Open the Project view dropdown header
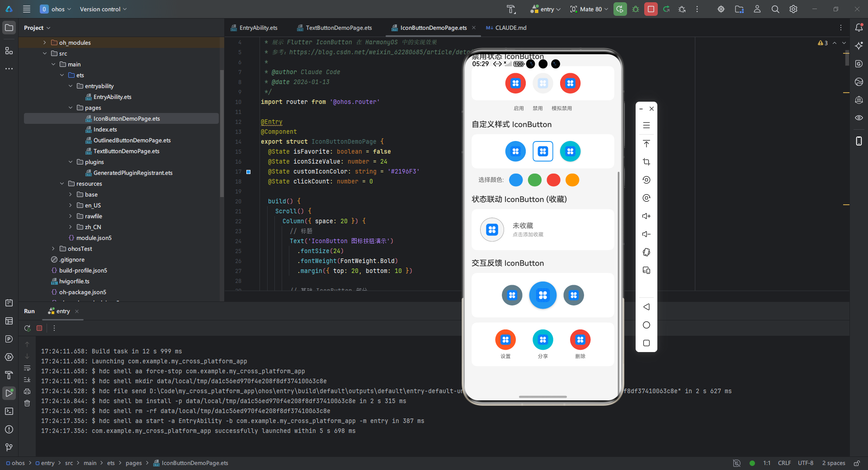868x470 pixels. click(x=37, y=28)
